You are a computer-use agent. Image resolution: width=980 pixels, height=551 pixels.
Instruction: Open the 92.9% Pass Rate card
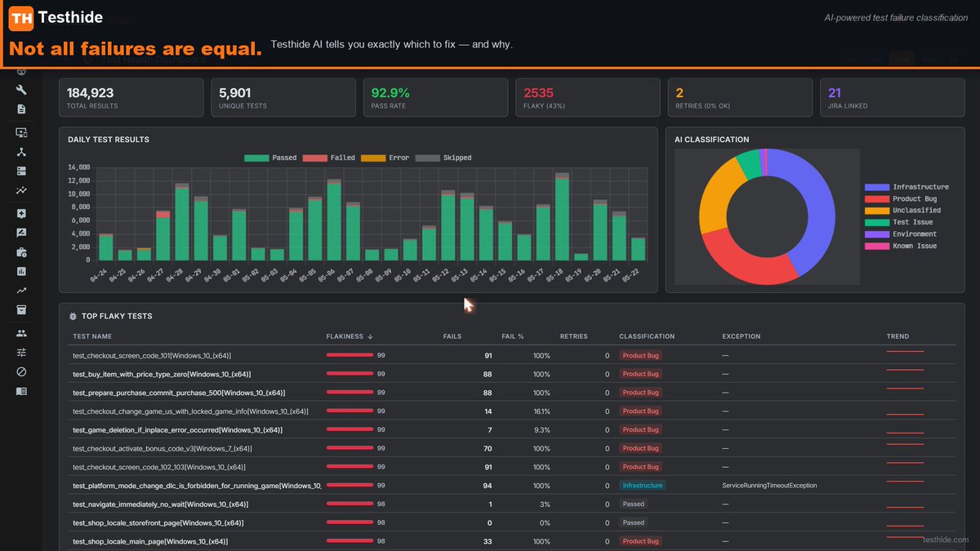[x=435, y=98]
